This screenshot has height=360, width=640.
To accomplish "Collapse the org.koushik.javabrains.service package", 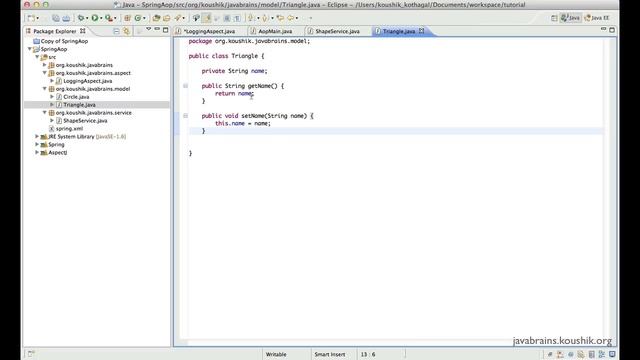I will tap(44, 113).
